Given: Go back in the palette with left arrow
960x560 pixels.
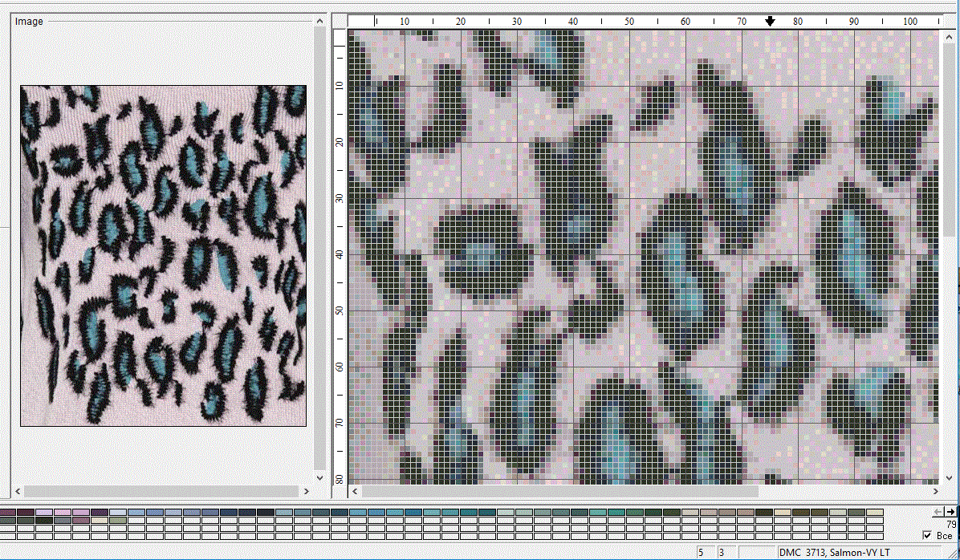Looking at the screenshot, I should (938, 512).
